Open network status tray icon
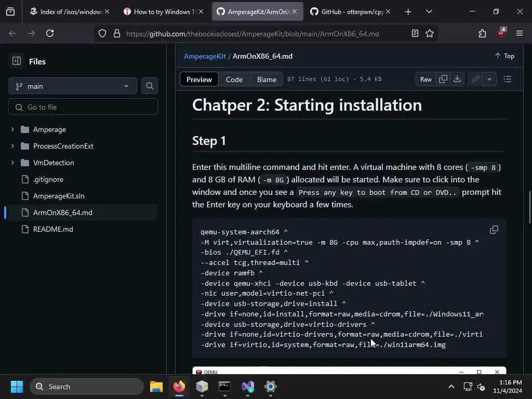The image size is (532, 399). coord(468,387)
